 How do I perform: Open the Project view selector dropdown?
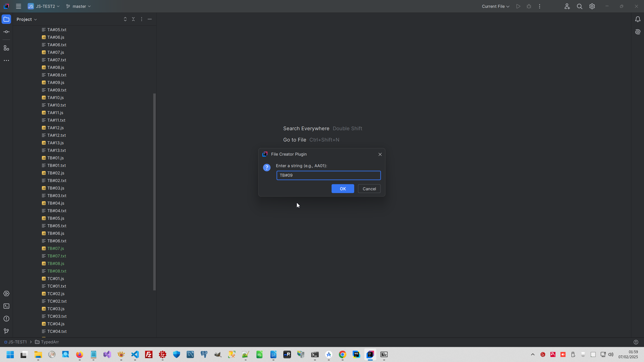27,19
